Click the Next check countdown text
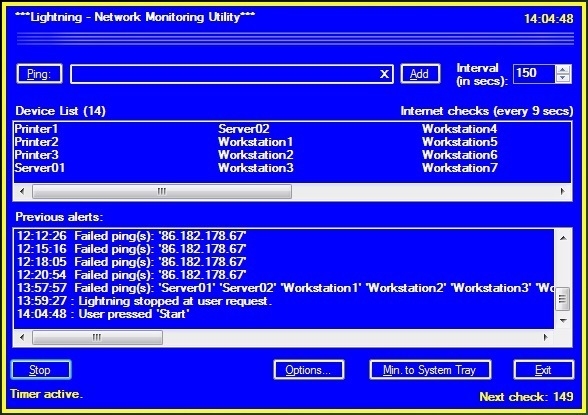Image resolution: width=588 pixels, height=415 pixels. click(526, 397)
